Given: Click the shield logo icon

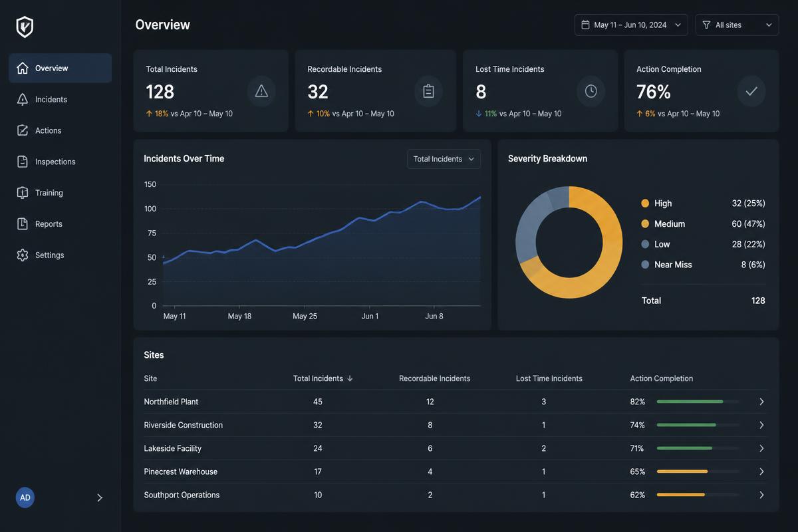Looking at the screenshot, I should point(25,27).
